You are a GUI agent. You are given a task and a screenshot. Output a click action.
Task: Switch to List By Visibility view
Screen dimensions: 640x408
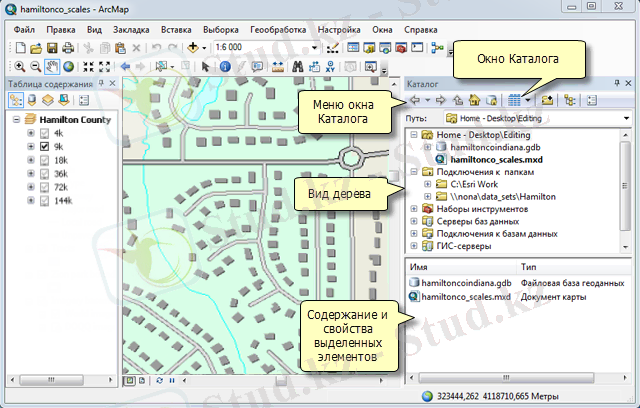pyautogui.click(x=48, y=100)
